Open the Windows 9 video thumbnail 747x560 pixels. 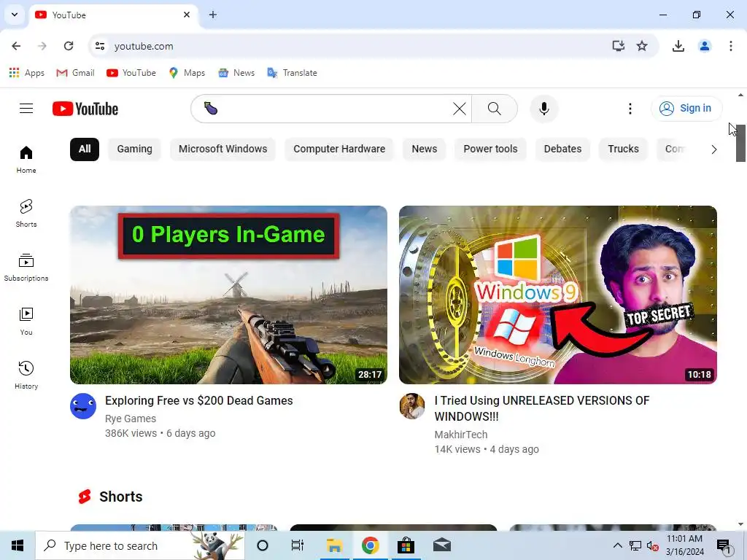click(558, 295)
